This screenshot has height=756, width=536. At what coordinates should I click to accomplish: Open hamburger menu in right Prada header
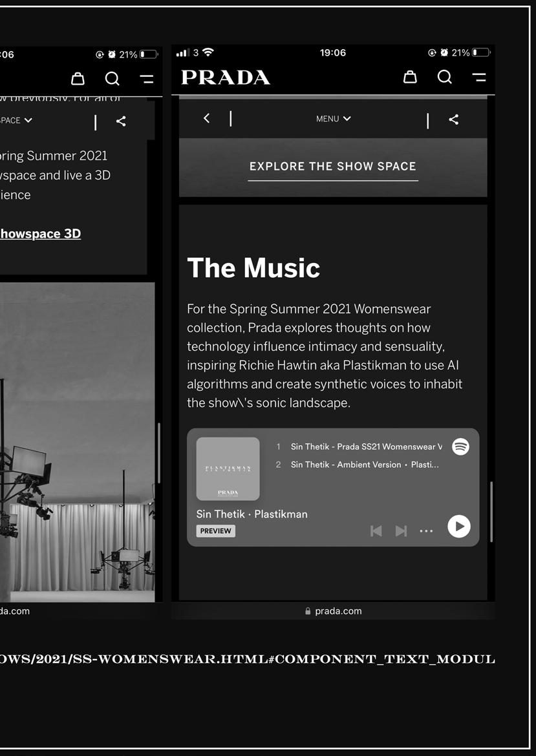click(x=479, y=77)
